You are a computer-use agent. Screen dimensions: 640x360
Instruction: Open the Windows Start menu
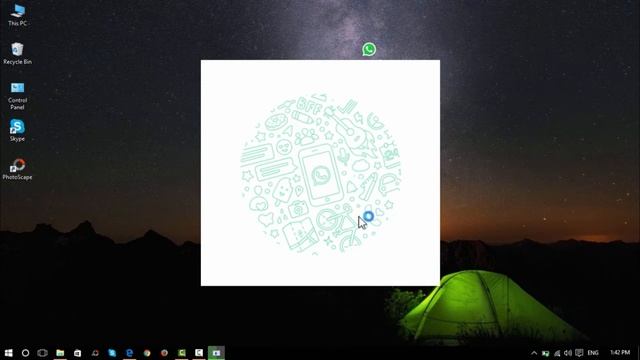[8, 353]
